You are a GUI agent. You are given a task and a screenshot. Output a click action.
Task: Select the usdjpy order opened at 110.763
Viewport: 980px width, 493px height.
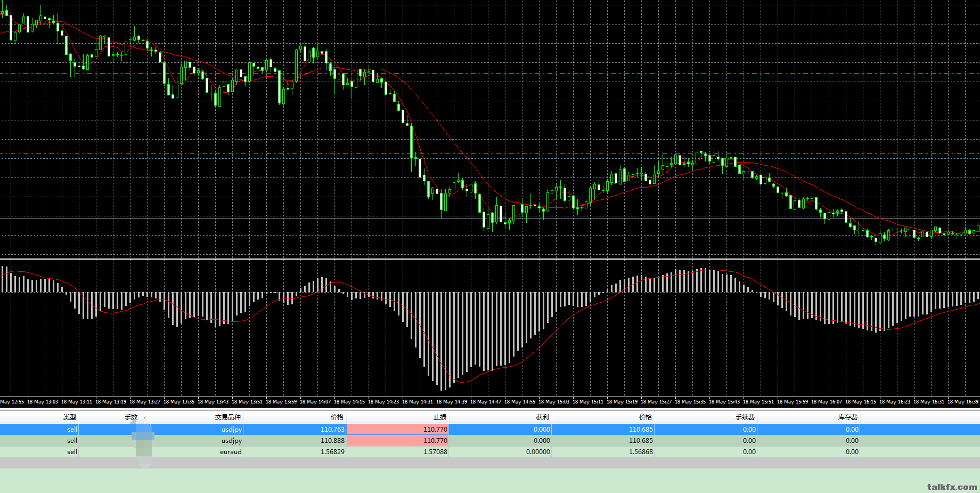(490, 430)
